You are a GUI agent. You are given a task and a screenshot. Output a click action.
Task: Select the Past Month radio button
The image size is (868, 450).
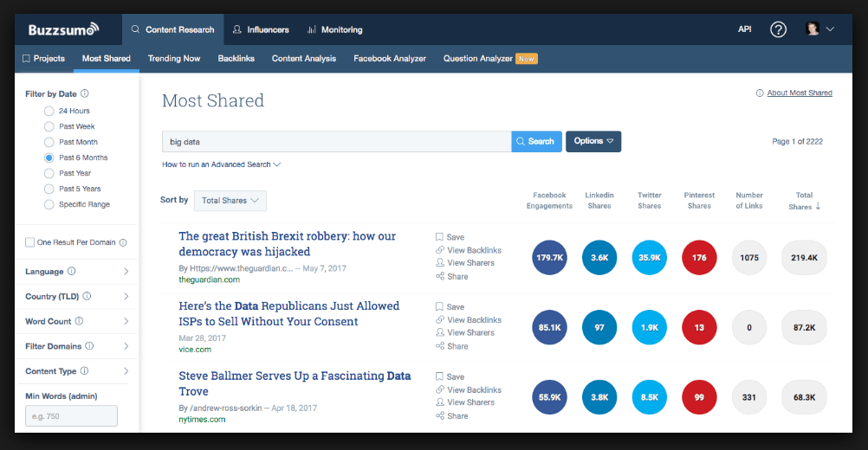[49, 142]
